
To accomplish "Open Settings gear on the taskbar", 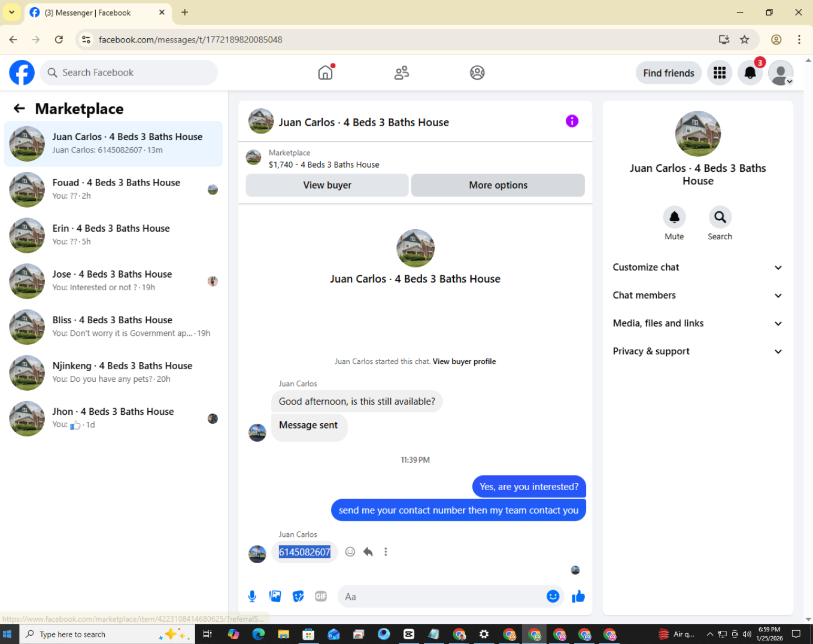I will (x=484, y=634).
